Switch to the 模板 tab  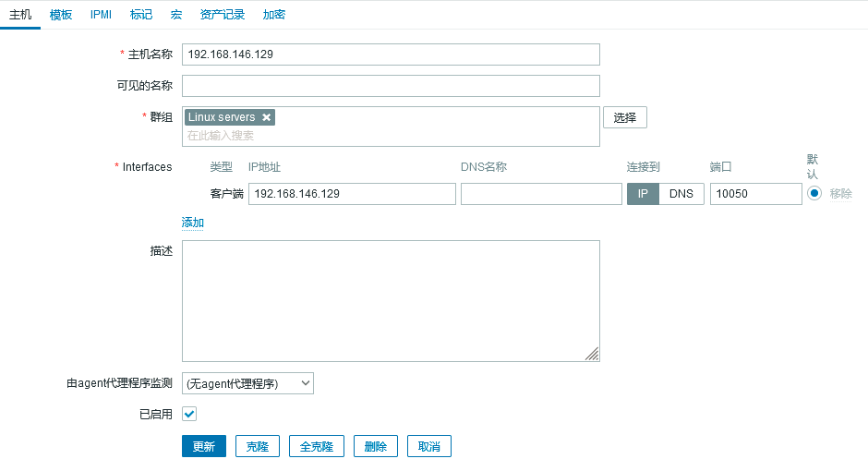tap(61, 15)
